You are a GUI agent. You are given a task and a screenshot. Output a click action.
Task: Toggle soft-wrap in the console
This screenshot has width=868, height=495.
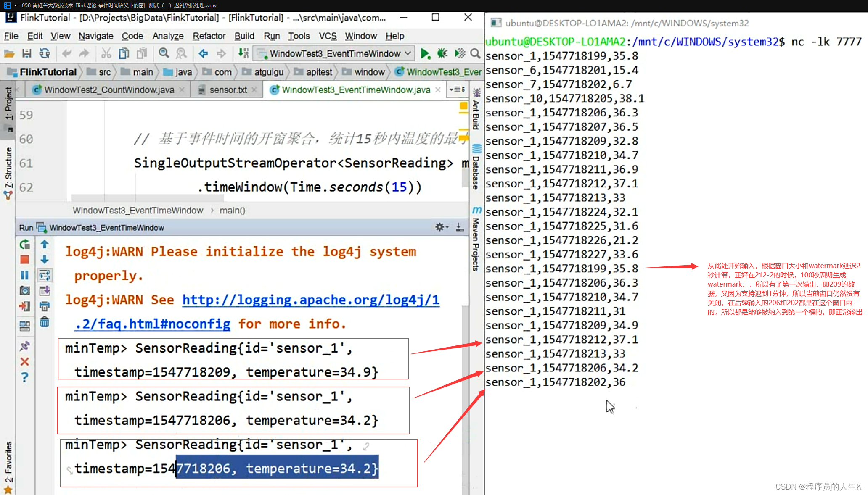(45, 275)
